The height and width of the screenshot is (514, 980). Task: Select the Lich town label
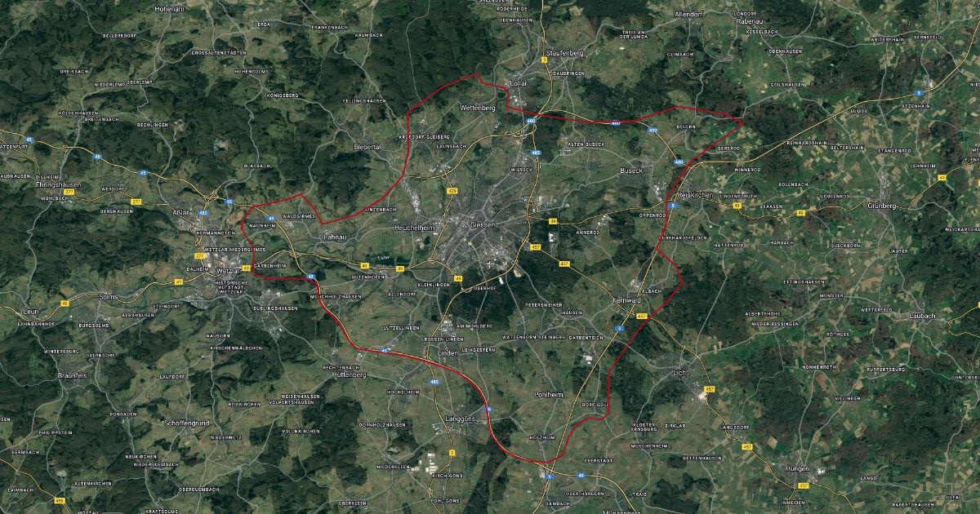(x=679, y=372)
